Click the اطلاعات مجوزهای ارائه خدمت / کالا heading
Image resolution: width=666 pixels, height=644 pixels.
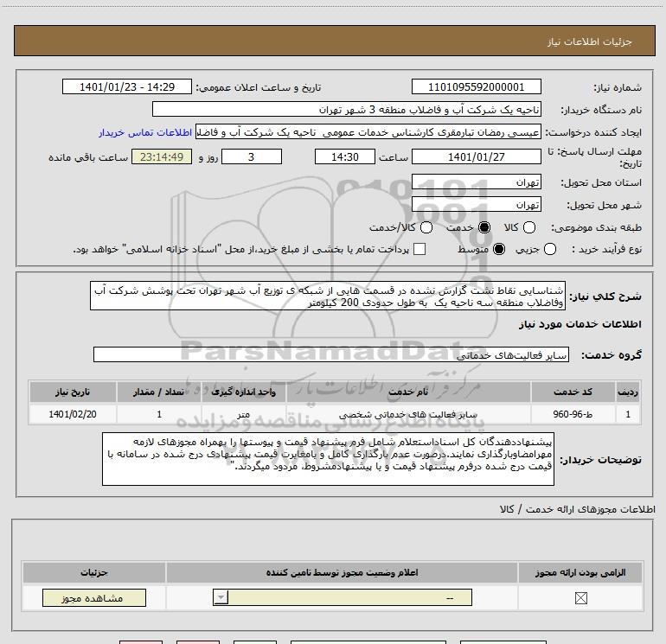[x=578, y=509]
